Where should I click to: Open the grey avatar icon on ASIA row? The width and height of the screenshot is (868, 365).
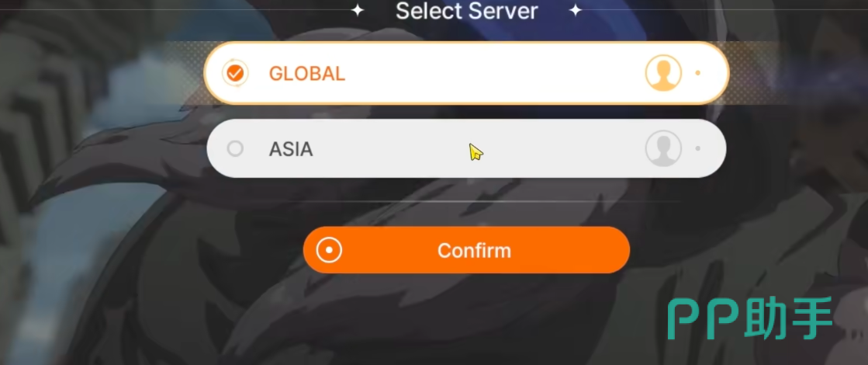tap(663, 148)
